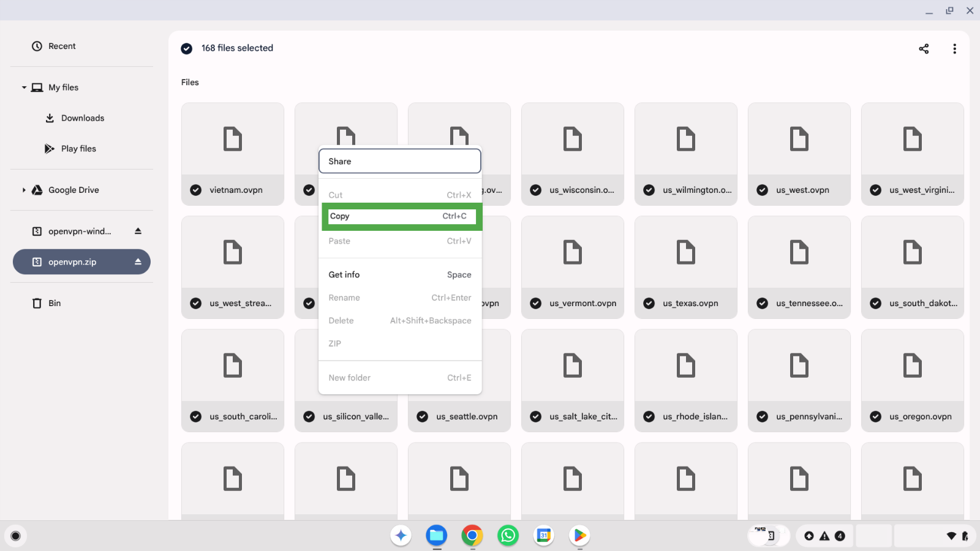Share the selected files via toolbar icon
This screenshot has width=980, height=551.
pyautogui.click(x=924, y=48)
